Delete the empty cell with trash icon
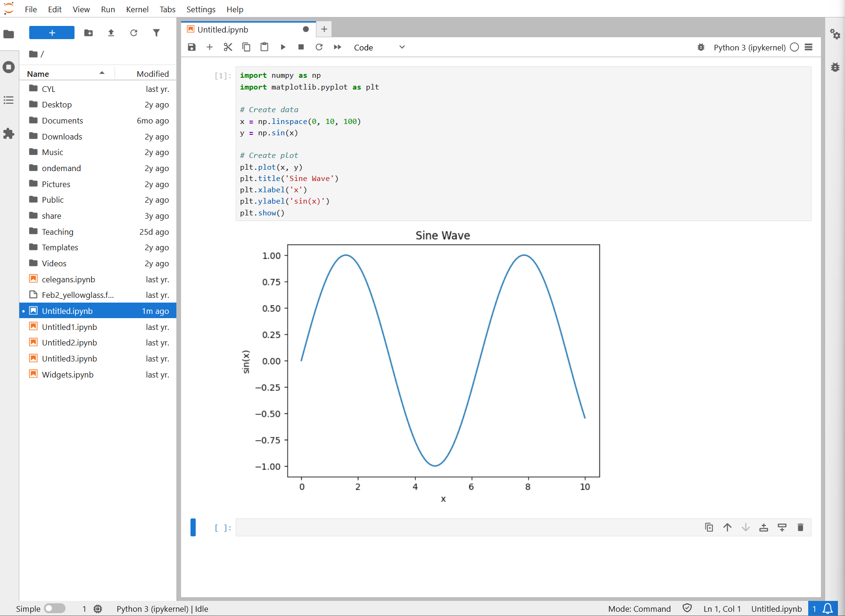Image resolution: width=845 pixels, height=616 pixels. pos(800,527)
